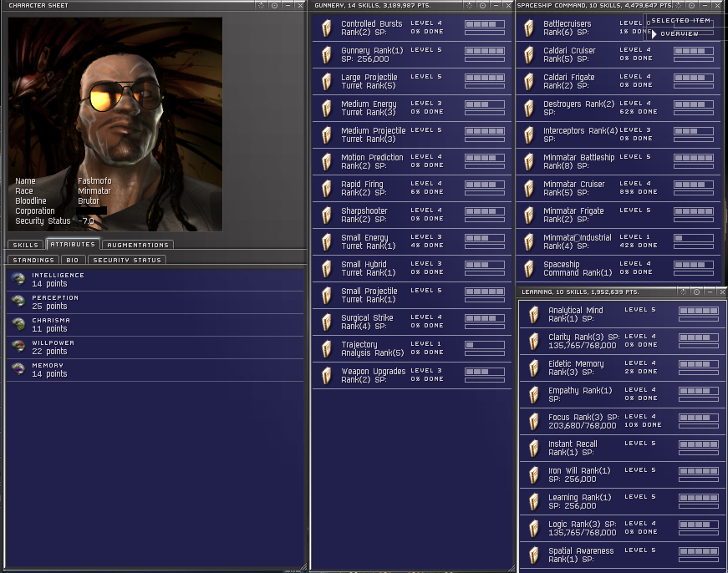Click the Surgical Strike skill book icon
Viewport: 728px width, 573px height.
327,322
